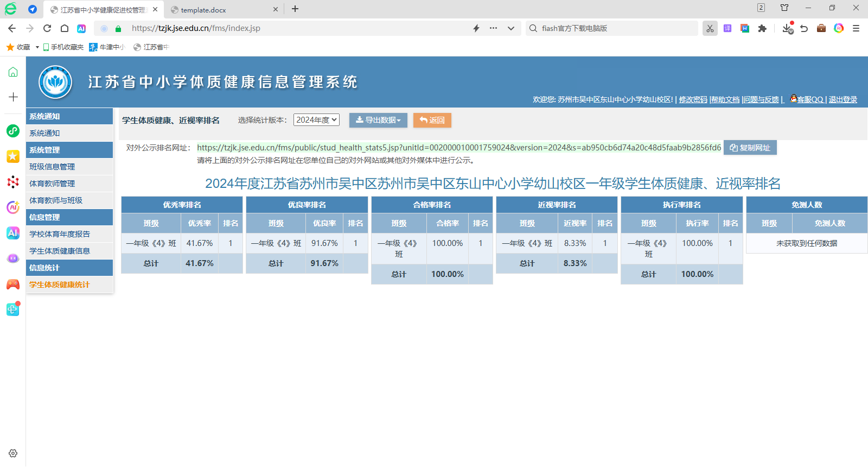Open the yellow star favorites sidebar icon
This screenshot has height=467, width=868.
13,156
